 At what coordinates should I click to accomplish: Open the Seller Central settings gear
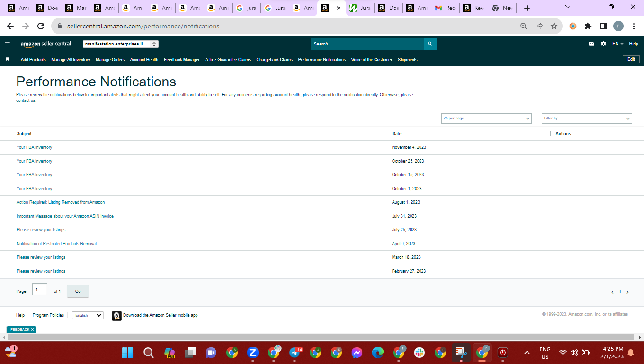[x=603, y=44]
